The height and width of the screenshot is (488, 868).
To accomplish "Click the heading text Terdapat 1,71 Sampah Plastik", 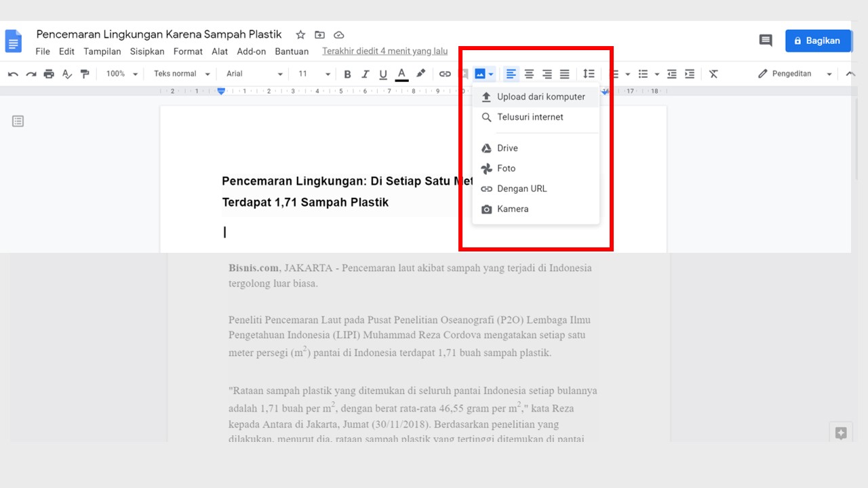I will point(305,203).
